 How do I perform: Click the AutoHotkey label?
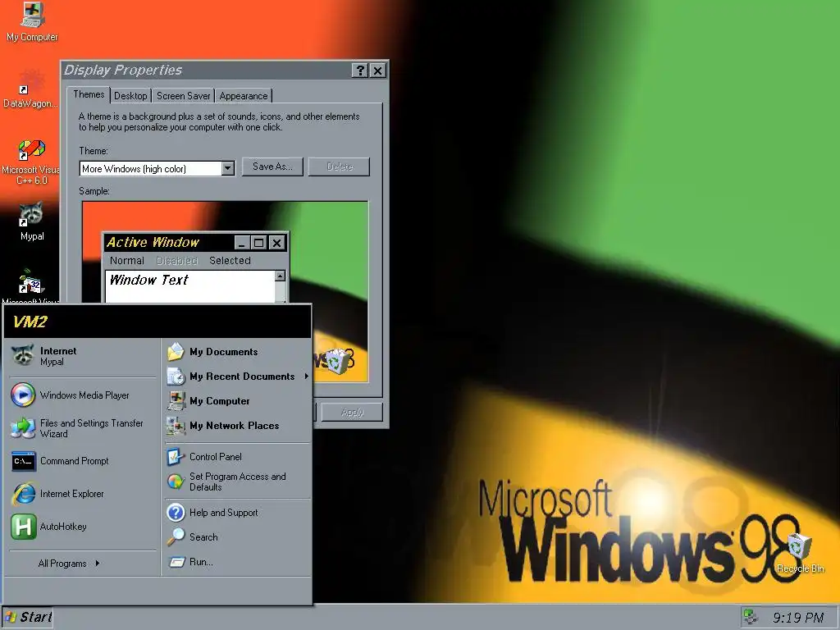63,527
